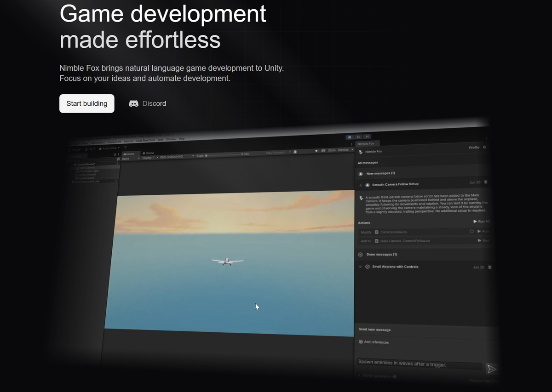The image size is (552, 392).
Task: Open the Display 1 dropdown
Action: point(150,158)
